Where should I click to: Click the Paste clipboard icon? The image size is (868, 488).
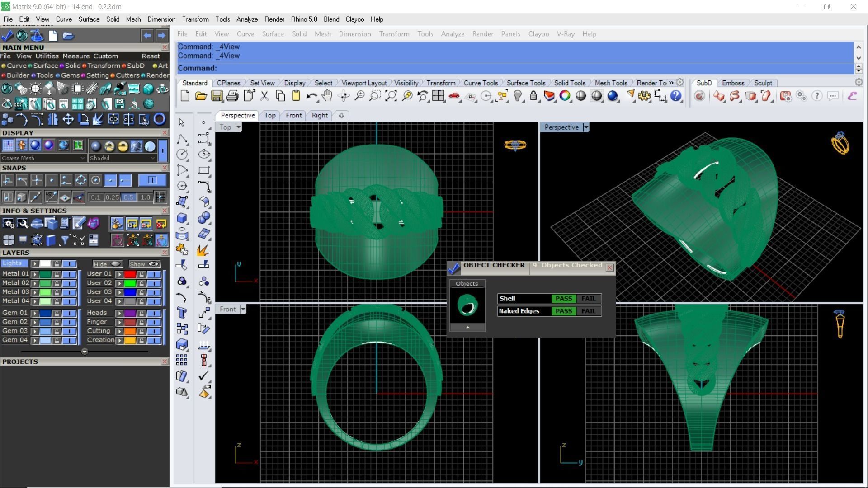point(296,96)
